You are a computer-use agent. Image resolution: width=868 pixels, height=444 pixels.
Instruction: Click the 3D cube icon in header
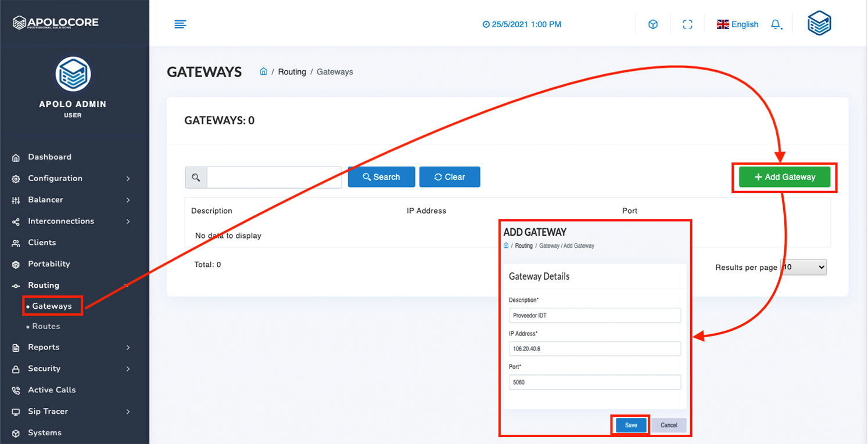click(653, 24)
